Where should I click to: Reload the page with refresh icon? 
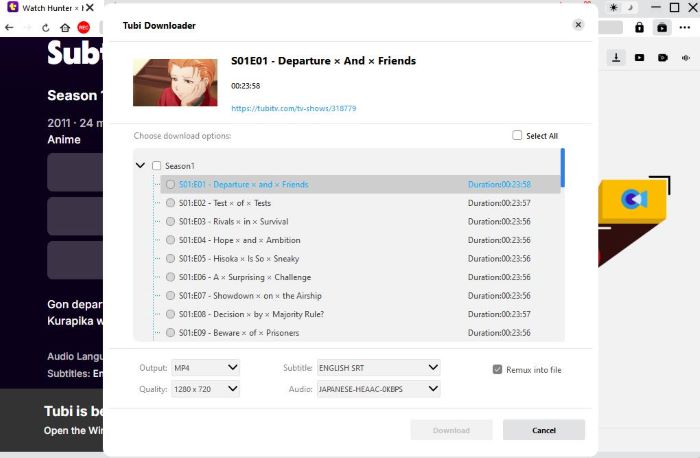pyautogui.click(x=46, y=28)
